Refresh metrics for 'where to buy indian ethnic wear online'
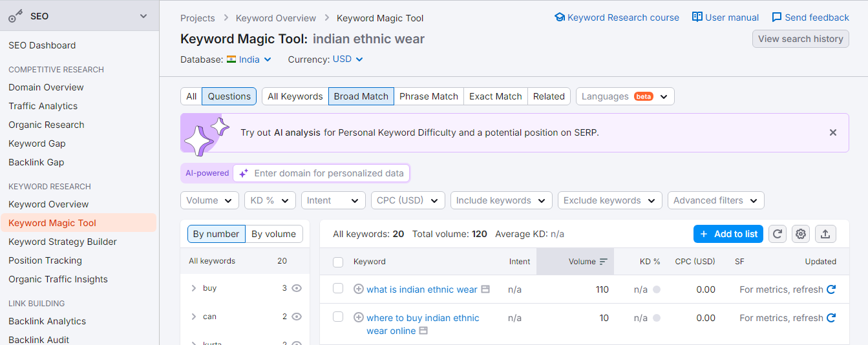868x345 pixels. [831, 318]
